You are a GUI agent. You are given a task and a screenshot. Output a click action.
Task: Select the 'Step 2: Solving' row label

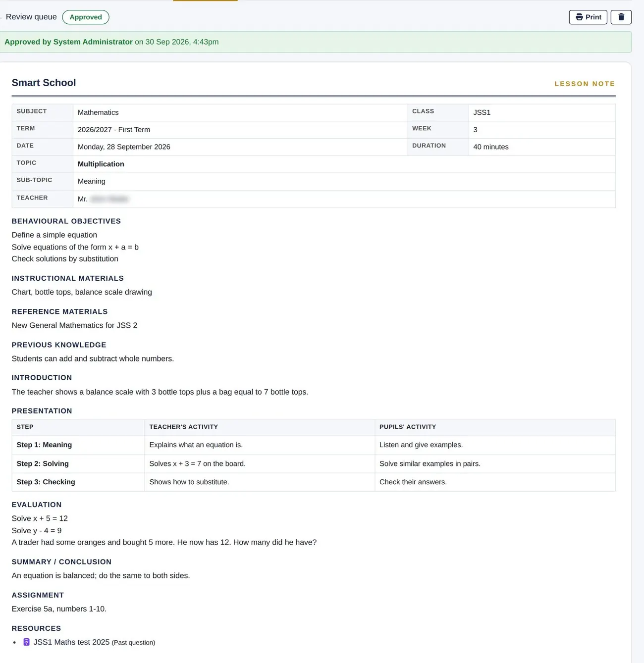[43, 463]
